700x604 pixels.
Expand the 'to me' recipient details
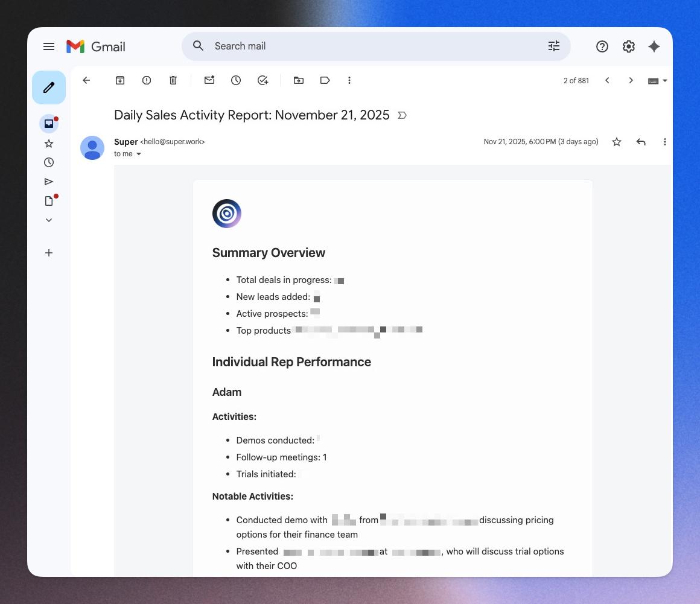point(138,154)
